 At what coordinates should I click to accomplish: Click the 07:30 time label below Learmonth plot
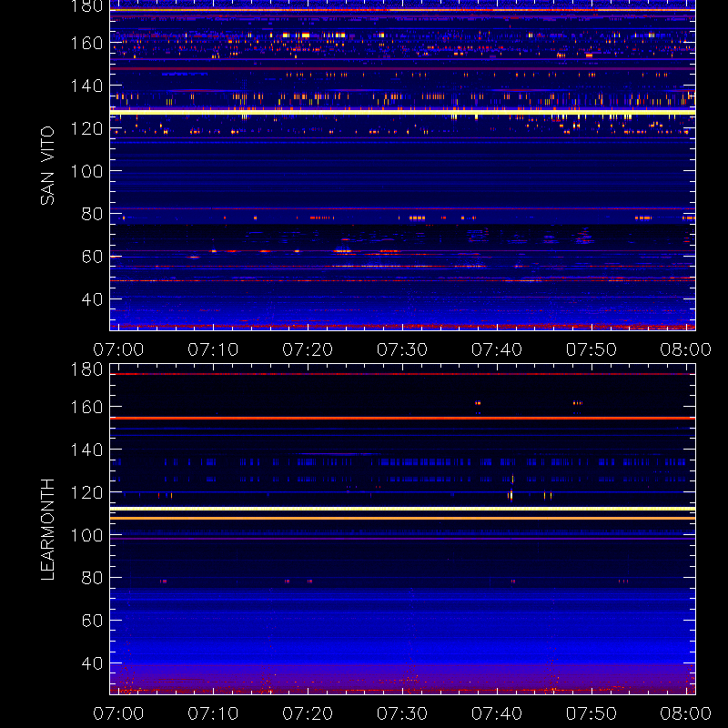[402, 713]
